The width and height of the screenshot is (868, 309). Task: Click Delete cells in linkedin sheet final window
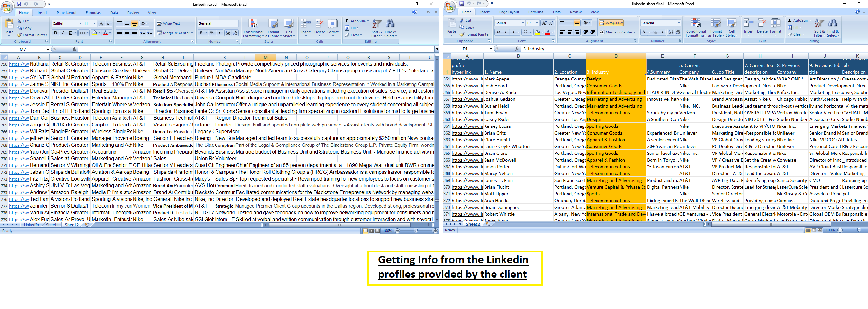click(x=762, y=27)
